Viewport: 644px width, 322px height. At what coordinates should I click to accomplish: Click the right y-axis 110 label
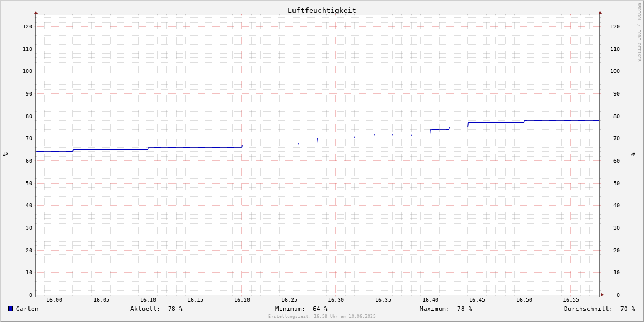pyautogui.click(x=615, y=49)
